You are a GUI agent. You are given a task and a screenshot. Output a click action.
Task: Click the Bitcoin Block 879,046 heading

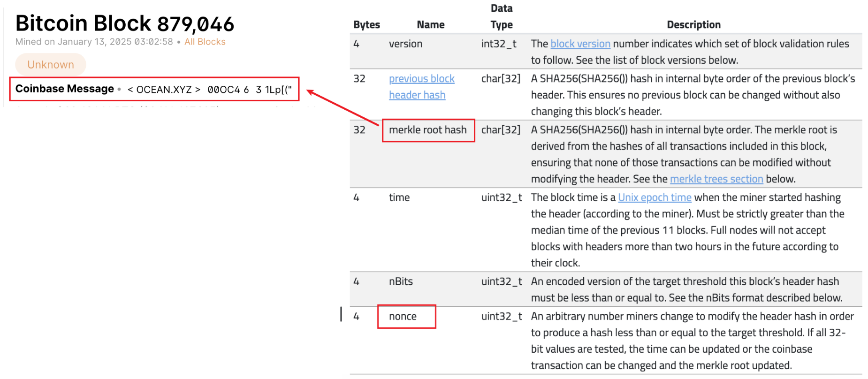point(125,23)
